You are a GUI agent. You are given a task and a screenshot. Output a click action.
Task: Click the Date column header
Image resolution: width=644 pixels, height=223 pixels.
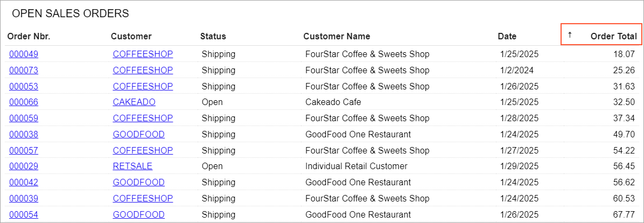pos(507,37)
